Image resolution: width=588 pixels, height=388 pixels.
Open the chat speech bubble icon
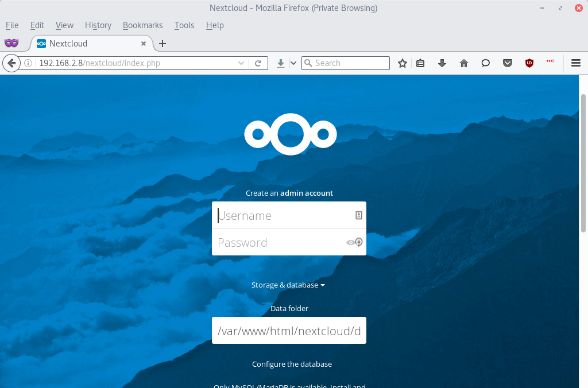click(x=486, y=63)
